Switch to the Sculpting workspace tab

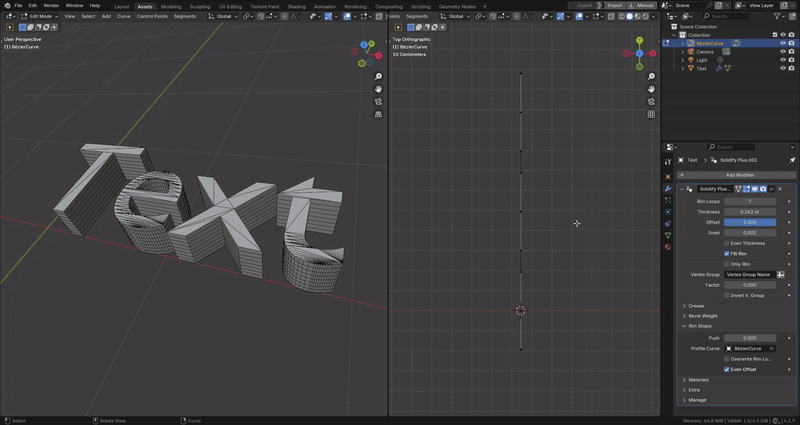pos(200,7)
